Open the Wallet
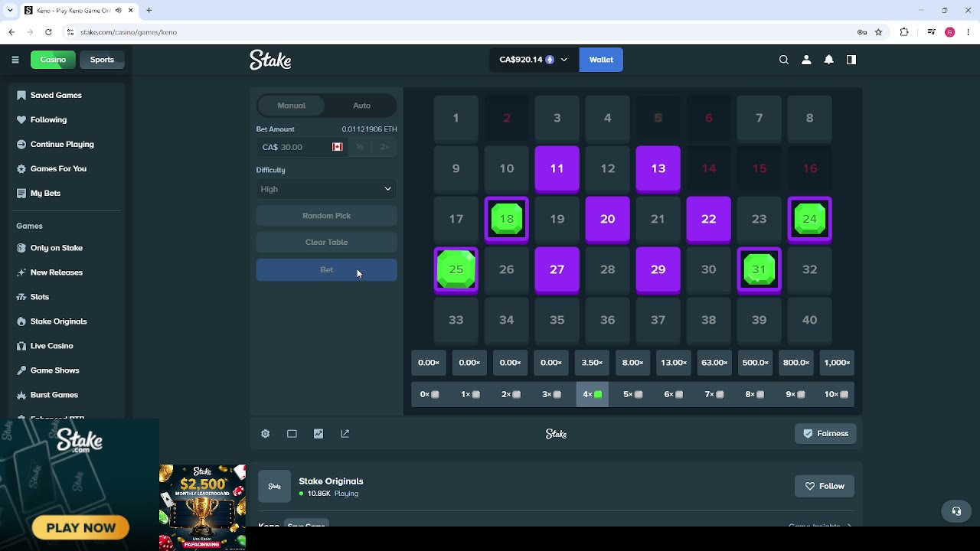The image size is (980, 551). tap(601, 60)
